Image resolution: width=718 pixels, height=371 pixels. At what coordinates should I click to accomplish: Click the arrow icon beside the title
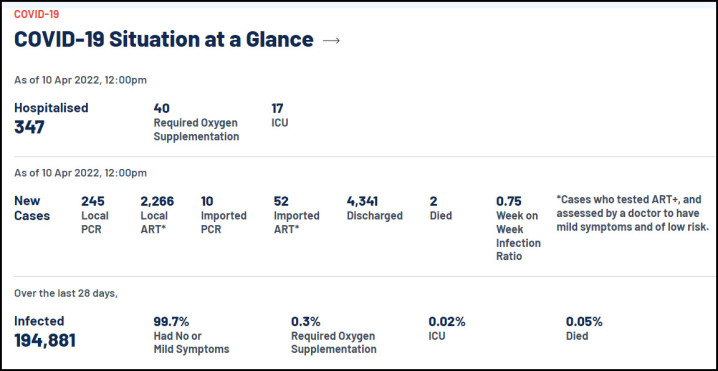[331, 41]
